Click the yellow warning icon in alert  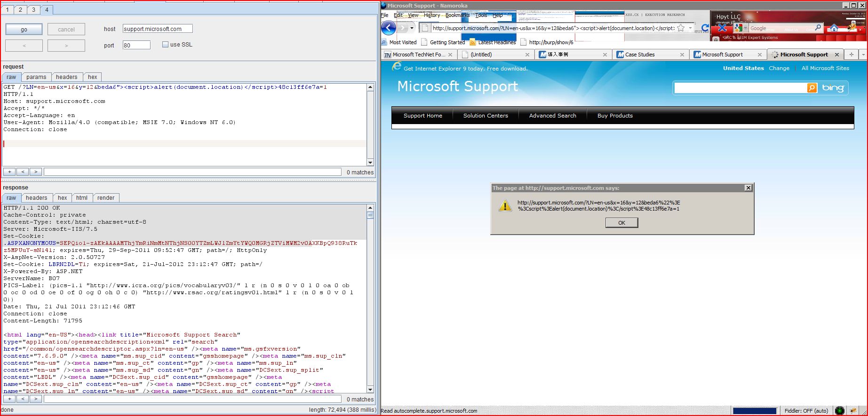pos(505,206)
